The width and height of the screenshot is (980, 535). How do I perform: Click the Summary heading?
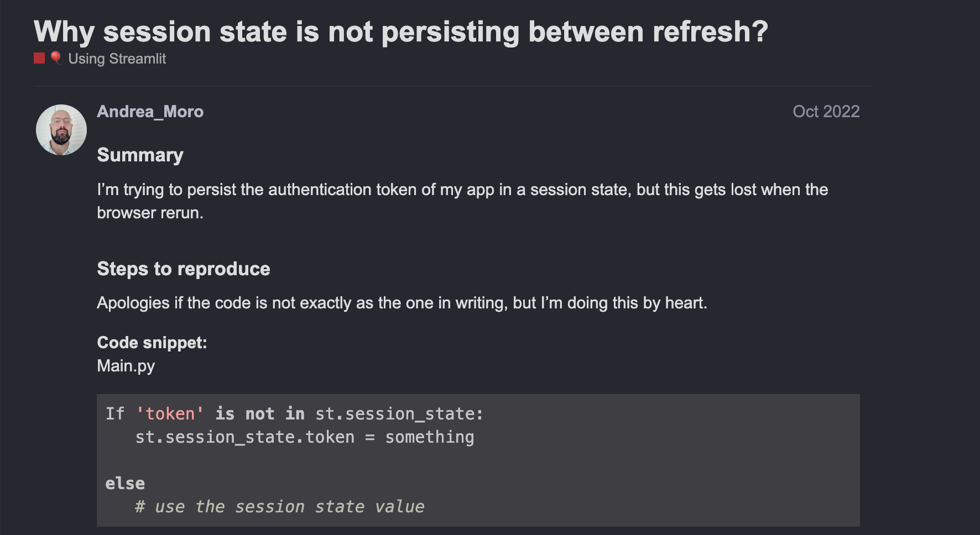coord(140,155)
